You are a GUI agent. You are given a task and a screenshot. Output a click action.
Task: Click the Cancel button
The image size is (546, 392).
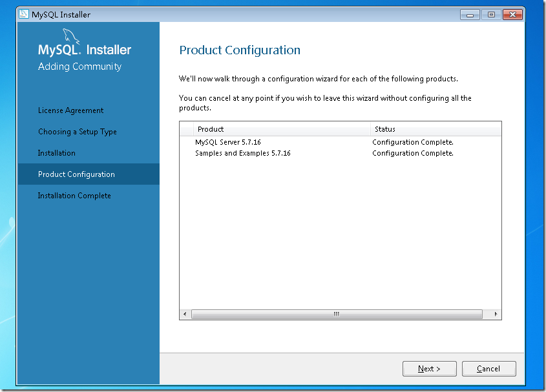tap(489, 369)
